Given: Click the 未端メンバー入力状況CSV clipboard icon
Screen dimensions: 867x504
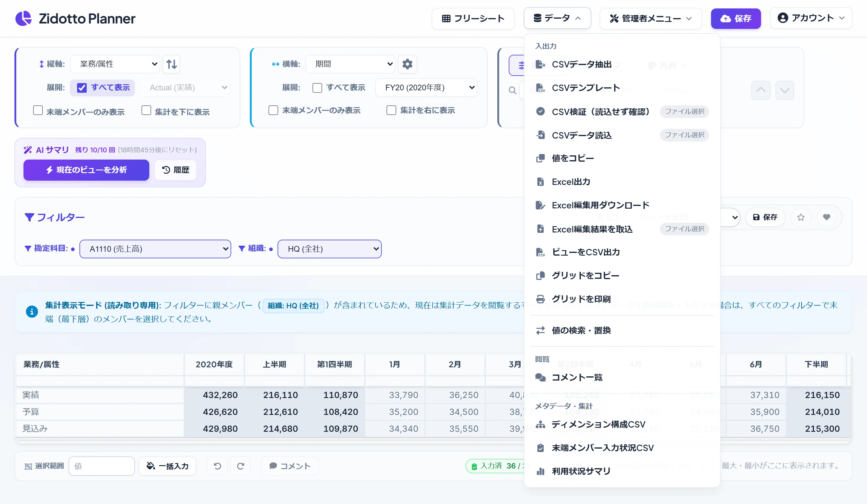Looking at the screenshot, I should [x=540, y=448].
